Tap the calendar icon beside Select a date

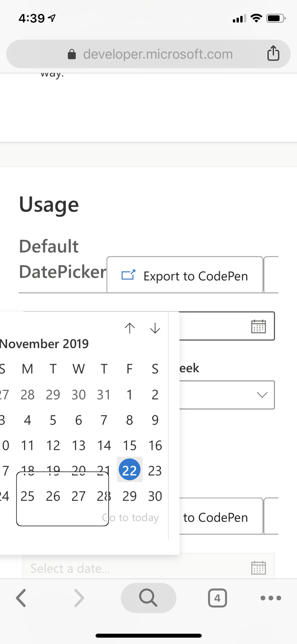click(258, 568)
